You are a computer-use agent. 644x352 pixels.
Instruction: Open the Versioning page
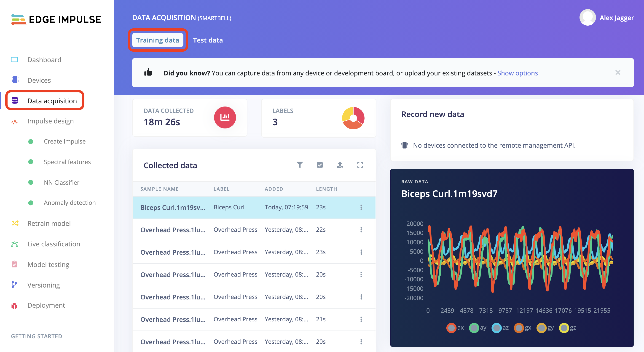point(43,285)
